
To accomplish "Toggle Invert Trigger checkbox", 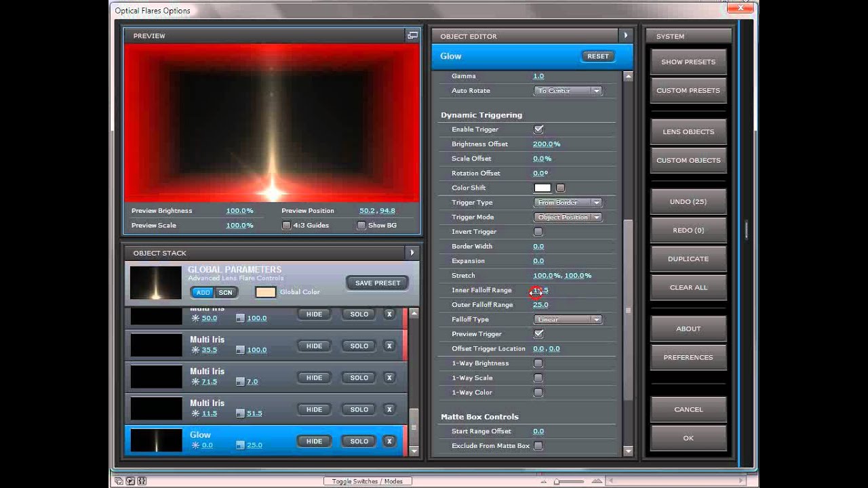I will tap(538, 232).
